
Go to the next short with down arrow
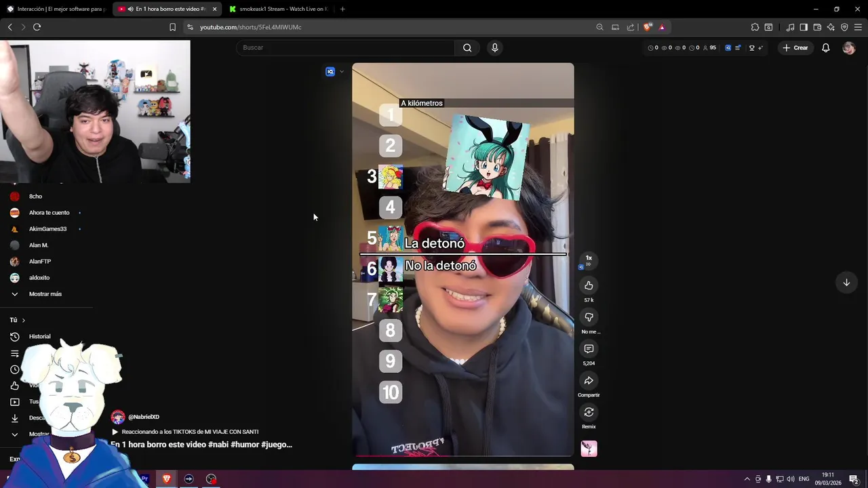point(846,283)
